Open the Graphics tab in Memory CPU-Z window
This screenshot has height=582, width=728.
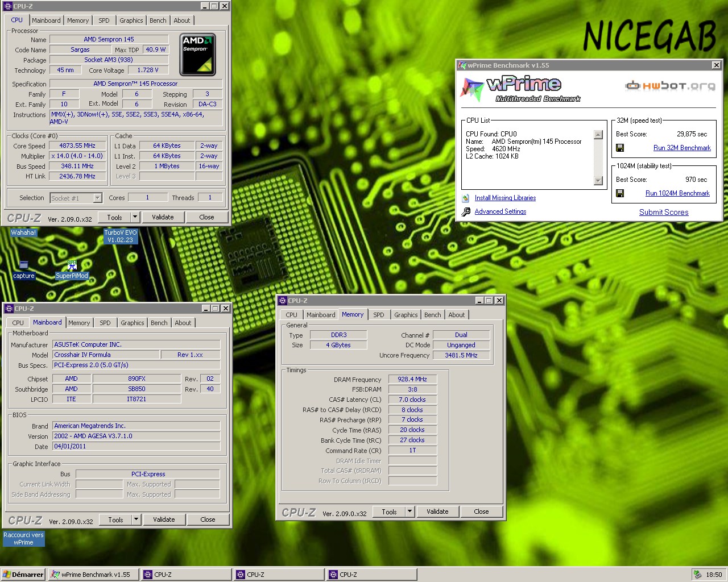tap(406, 315)
